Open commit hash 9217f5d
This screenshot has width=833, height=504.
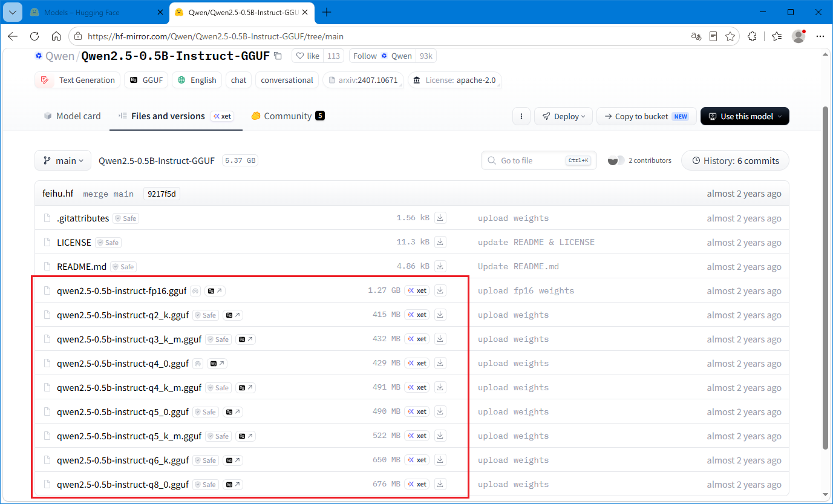pyautogui.click(x=162, y=194)
